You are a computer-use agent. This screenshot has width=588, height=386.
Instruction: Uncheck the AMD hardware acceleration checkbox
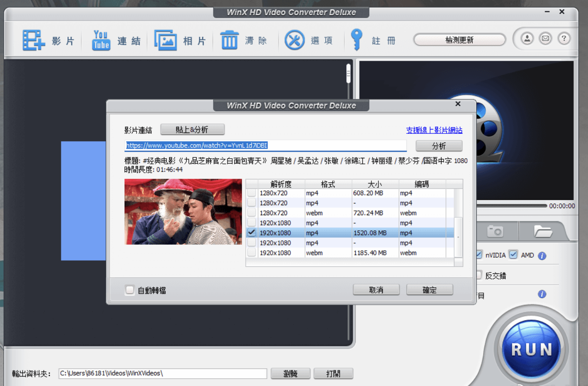pyautogui.click(x=513, y=255)
